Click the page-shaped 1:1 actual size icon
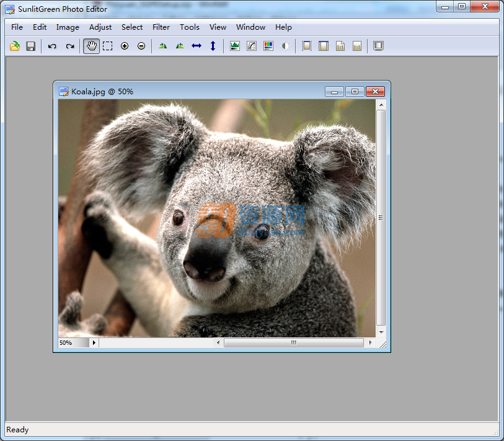This screenshot has width=504, height=441. point(340,46)
